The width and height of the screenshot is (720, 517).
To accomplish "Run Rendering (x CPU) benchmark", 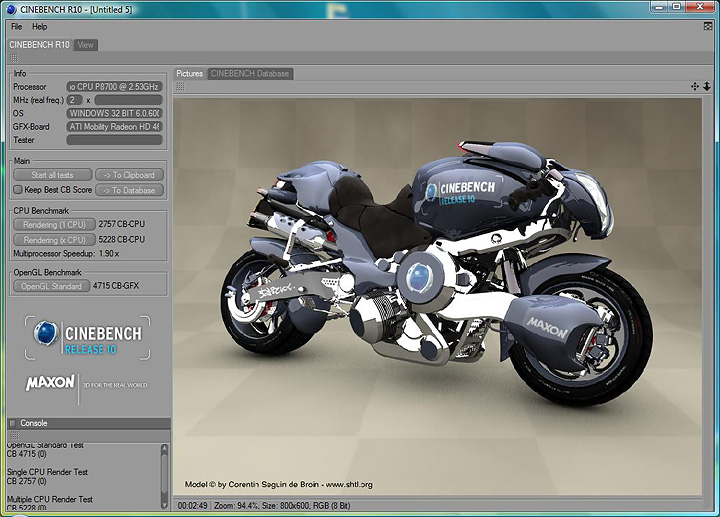I will point(54,240).
